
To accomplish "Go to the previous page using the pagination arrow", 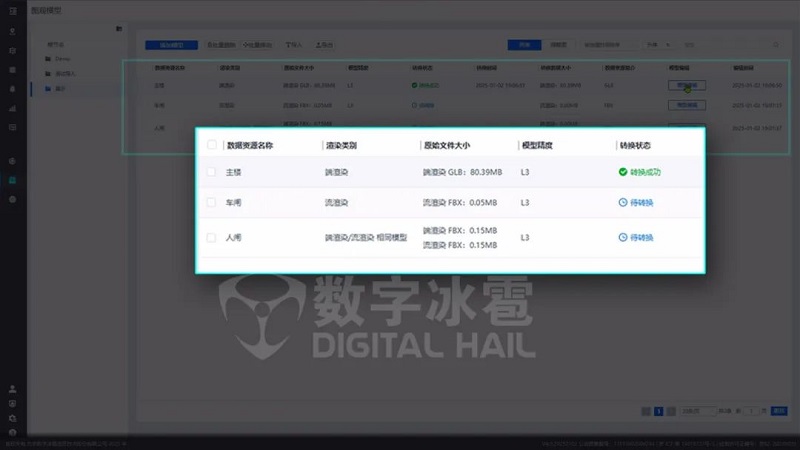I will pos(646,411).
